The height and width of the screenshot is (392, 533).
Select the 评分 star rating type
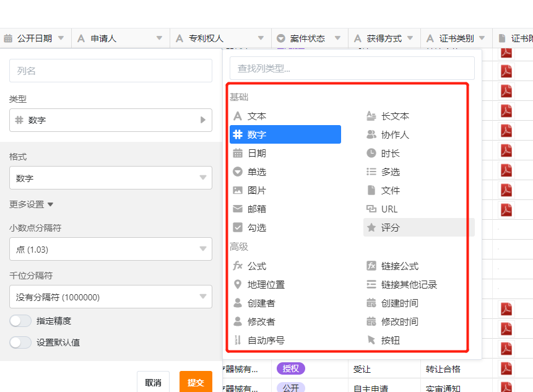[x=390, y=228]
